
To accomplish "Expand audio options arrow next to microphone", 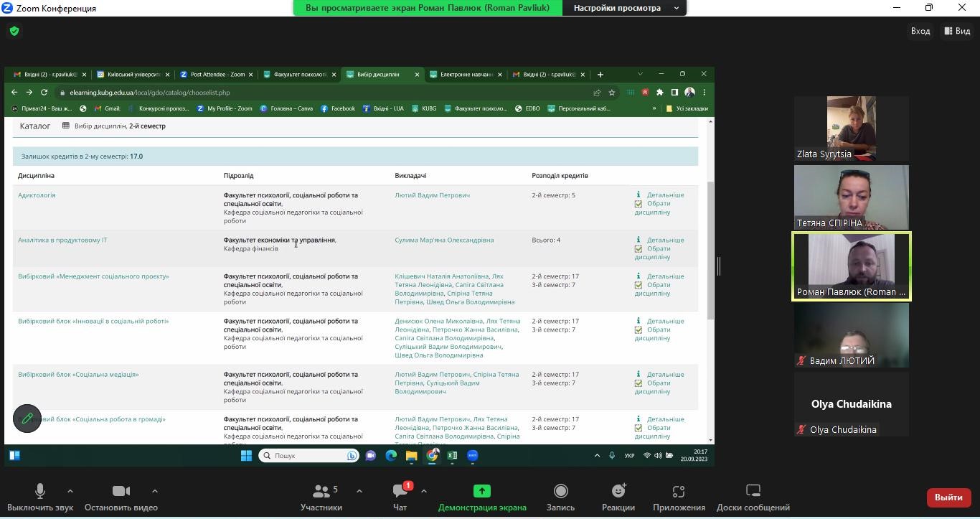I will 70,491.
